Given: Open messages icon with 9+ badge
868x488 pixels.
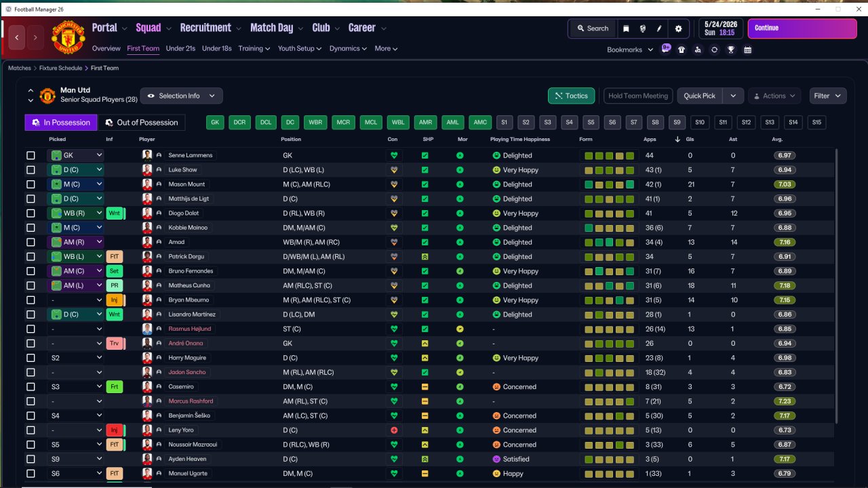Looking at the screenshot, I should [666, 49].
